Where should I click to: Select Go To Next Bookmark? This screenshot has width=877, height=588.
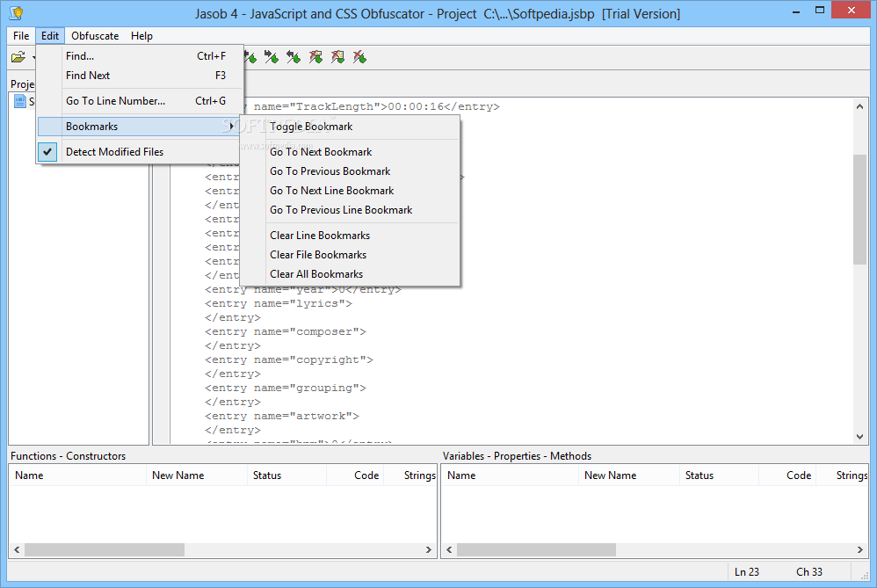pos(350,152)
